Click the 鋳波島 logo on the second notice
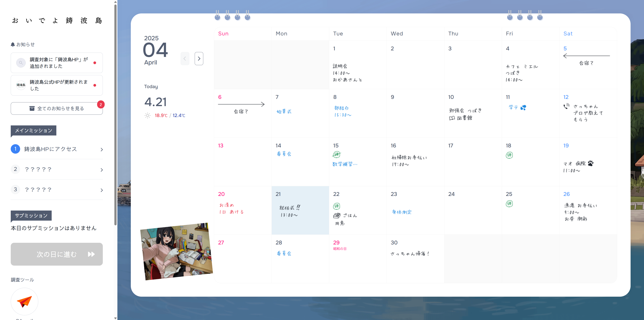The width and height of the screenshot is (644, 320). click(21, 85)
